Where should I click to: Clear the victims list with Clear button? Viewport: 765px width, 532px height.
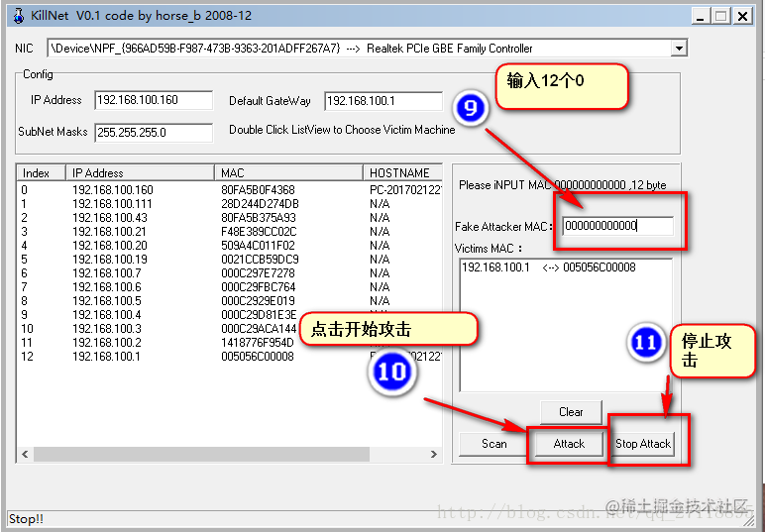(571, 412)
